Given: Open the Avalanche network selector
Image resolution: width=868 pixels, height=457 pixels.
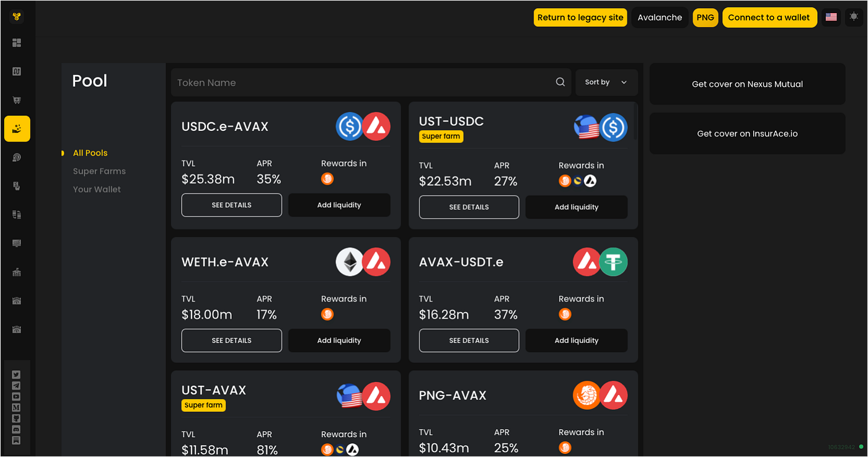Looking at the screenshot, I should (x=660, y=17).
